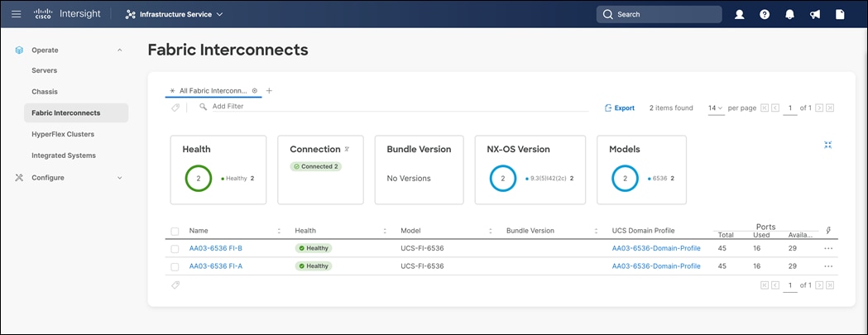The width and height of the screenshot is (868, 335).
Task: Open Servers in the sidebar
Action: (45, 70)
